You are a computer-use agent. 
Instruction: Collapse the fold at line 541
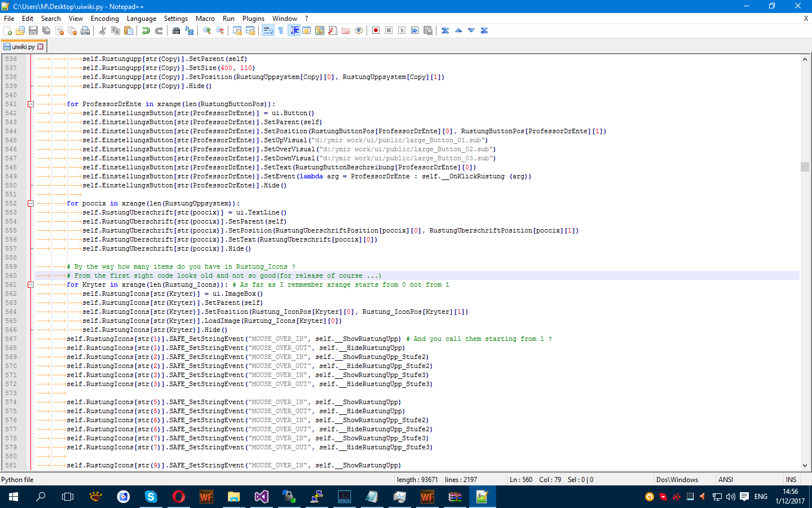30,104
